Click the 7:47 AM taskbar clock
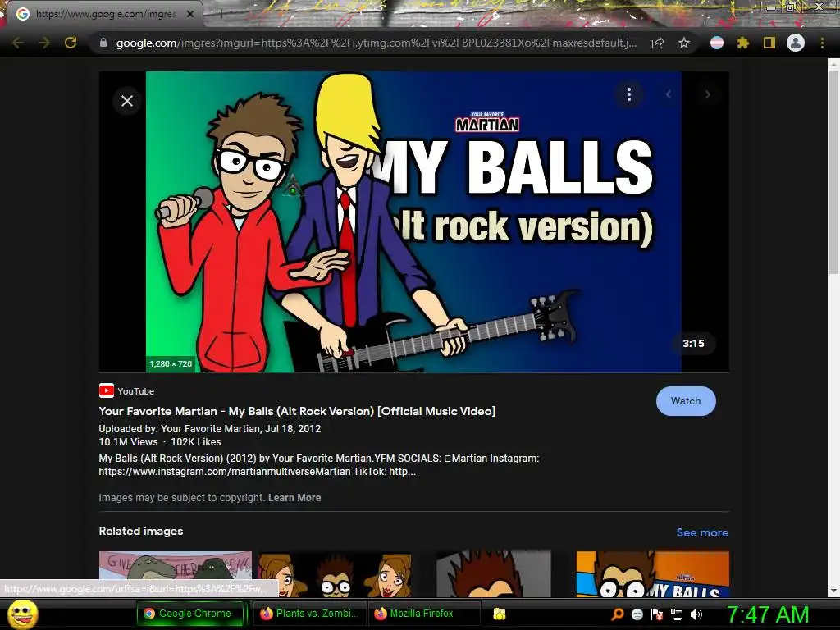This screenshot has width=840, height=630. (768, 614)
